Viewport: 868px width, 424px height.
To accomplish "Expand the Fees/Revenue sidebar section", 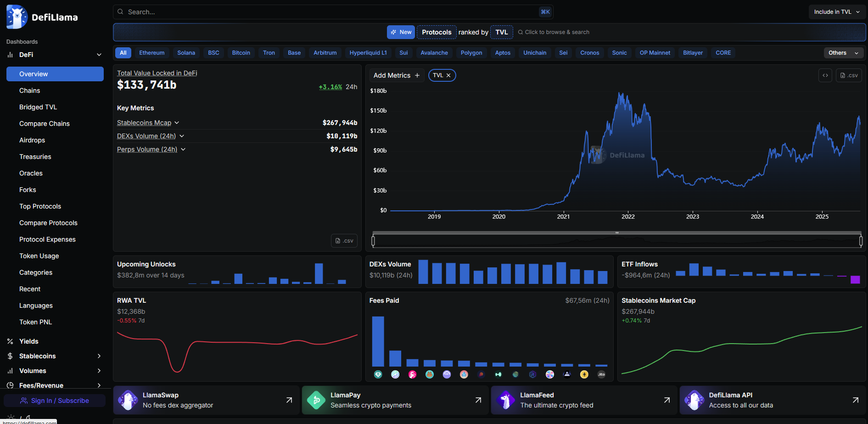I will pyautogui.click(x=99, y=385).
